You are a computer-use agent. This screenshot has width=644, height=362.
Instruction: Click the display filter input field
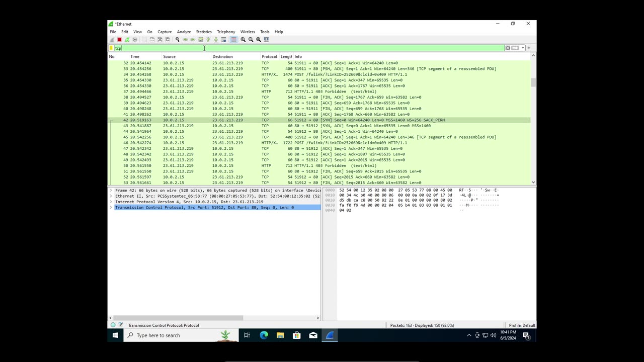[309, 48]
